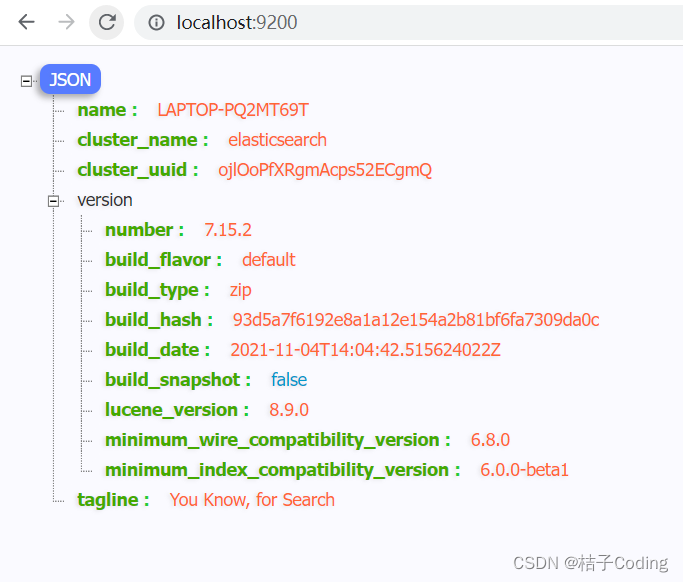Screen dimensions: 683x582
Task: Go back with the browser back arrow
Action: click(x=27, y=22)
